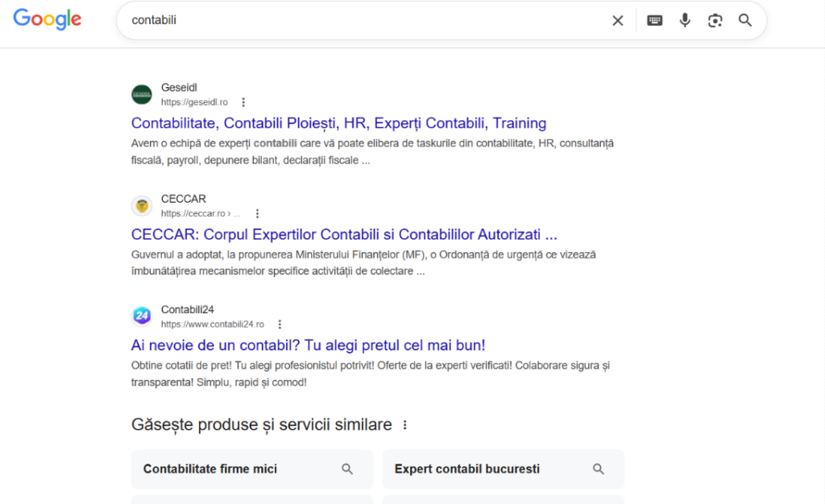The height and width of the screenshot is (504, 825).
Task: Search the 'Contabilitate firme mici' suggestion chip
Action: click(x=251, y=469)
